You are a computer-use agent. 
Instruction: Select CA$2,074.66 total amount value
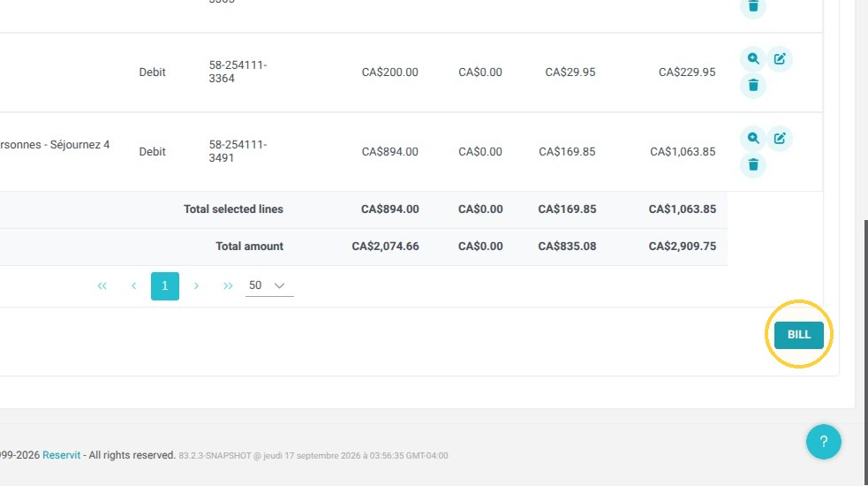(385, 246)
